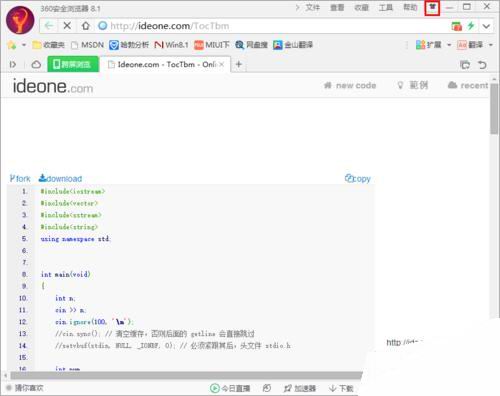This screenshot has height=396, width=500.
Task: Click the code horizontal scrollbar
Action: click(x=186, y=376)
